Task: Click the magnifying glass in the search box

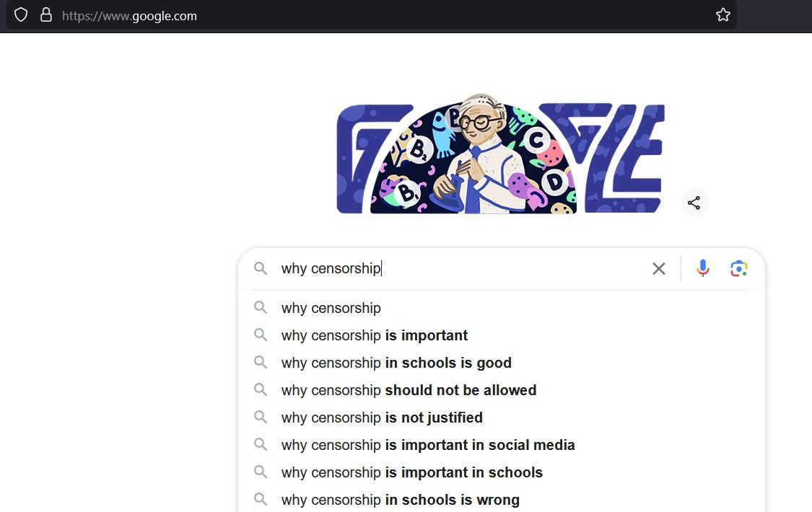Action: (261, 268)
